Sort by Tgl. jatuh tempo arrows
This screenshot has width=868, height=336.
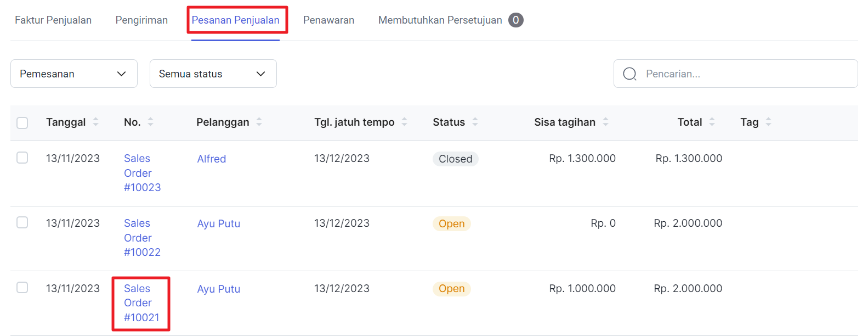click(405, 122)
